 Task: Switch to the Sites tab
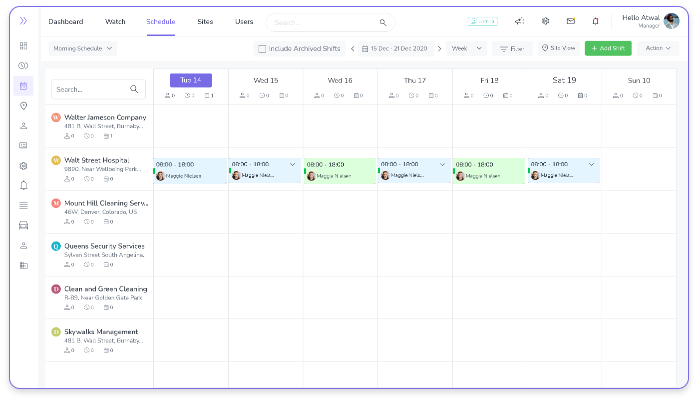[x=205, y=21]
